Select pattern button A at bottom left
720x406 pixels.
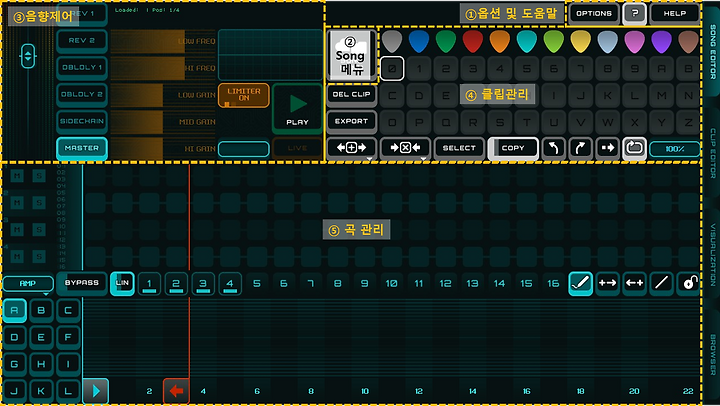(x=14, y=310)
